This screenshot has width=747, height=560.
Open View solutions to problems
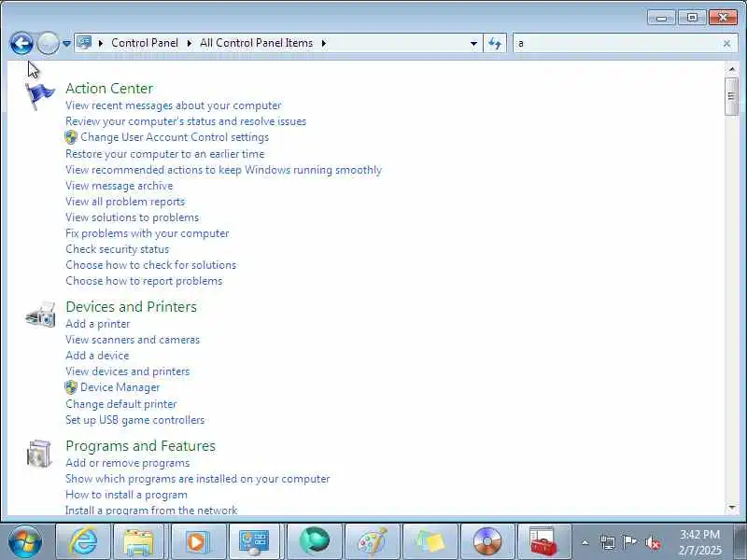click(132, 217)
